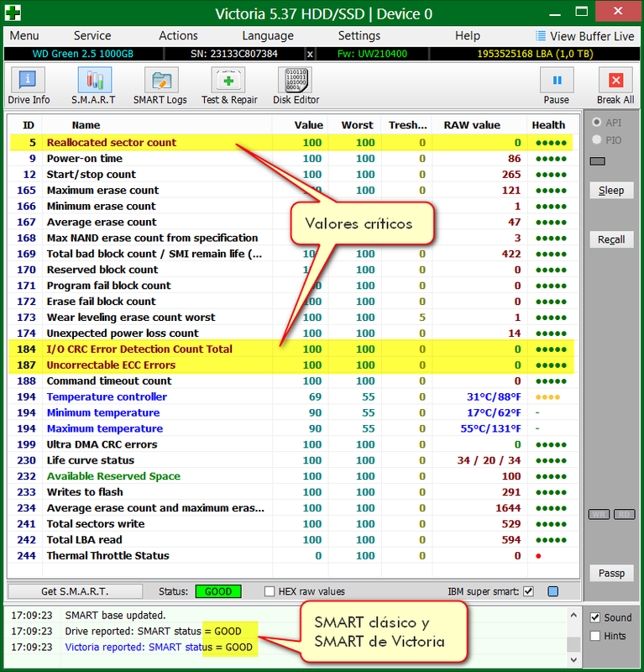Click the Passp button
This screenshot has width=644, height=672.
click(611, 573)
